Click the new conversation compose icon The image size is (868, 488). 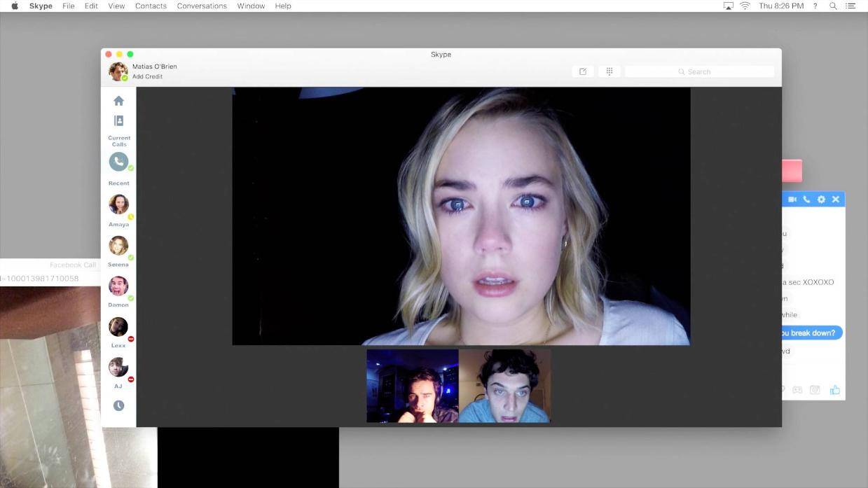(x=582, y=71)
